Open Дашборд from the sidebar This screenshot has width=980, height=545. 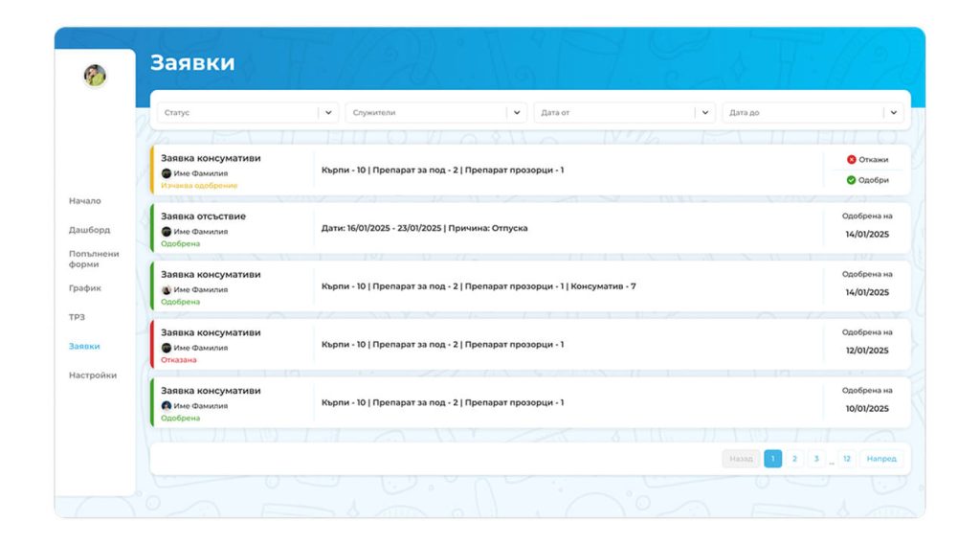[89, 230]
